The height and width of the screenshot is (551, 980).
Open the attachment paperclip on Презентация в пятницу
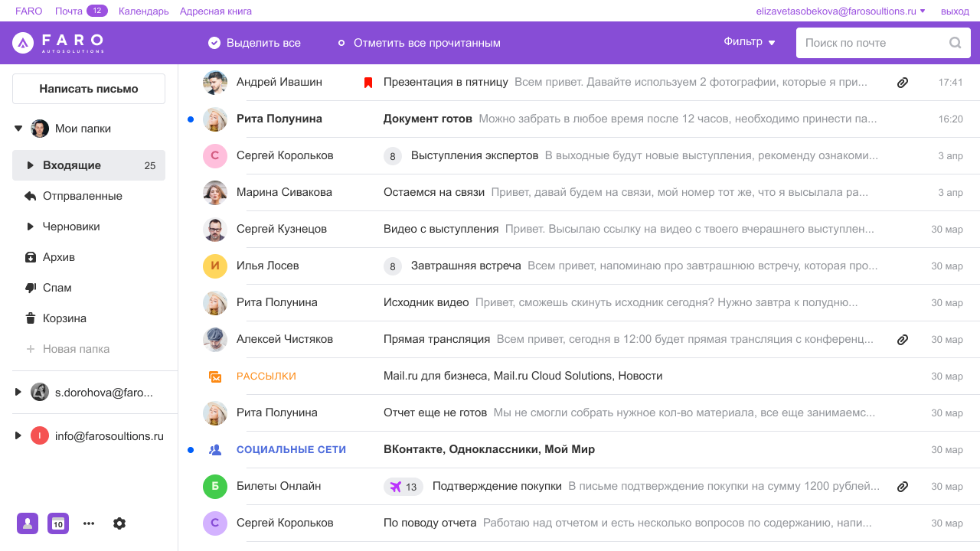pos(903,82)
